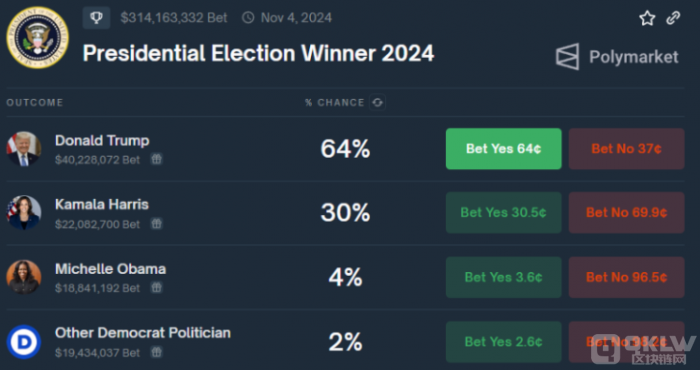Click the presidential seal market image
This screenshot has height=370, width=700.
(38, 37)
